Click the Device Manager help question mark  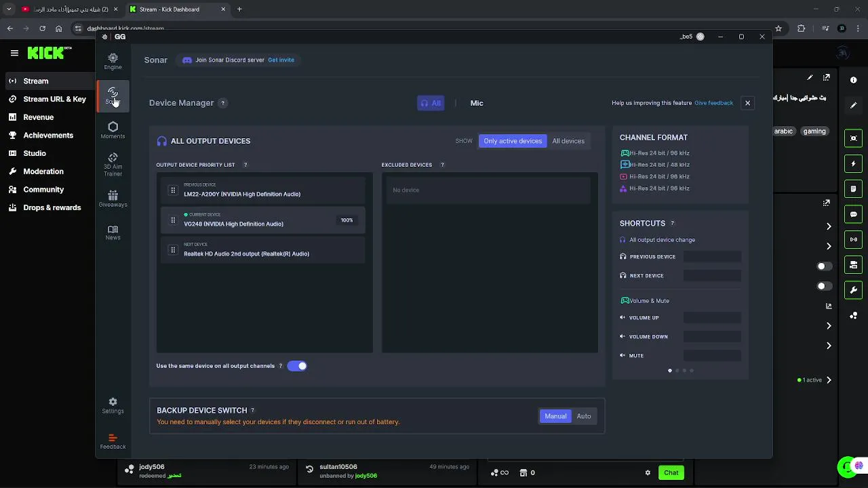(222, 103)
